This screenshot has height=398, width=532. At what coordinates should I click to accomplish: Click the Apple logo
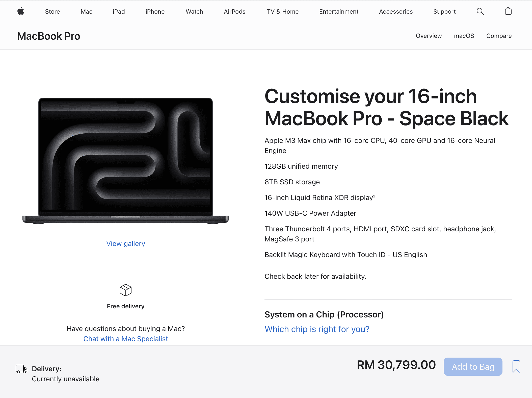[21, 11]
